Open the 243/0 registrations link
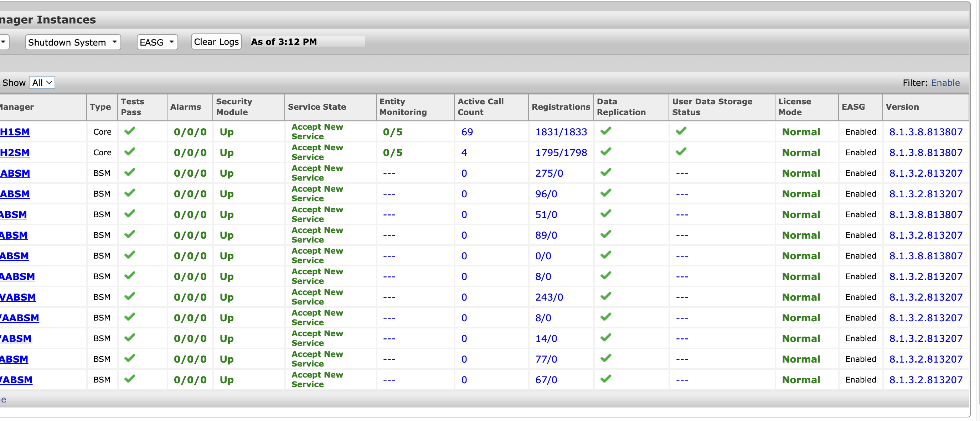Image resolution: width=980 pixels, height=421 pixels. [549, 297]
